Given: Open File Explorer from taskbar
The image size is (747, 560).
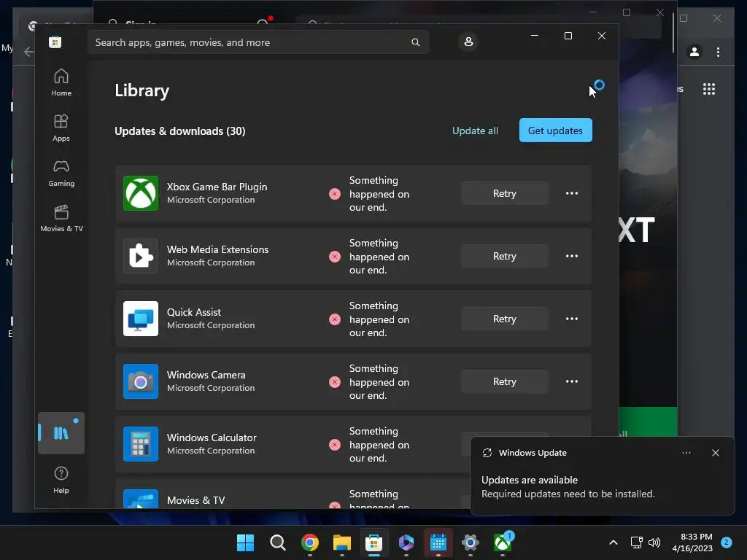Looking at the screenshot, I should (342, 542).
